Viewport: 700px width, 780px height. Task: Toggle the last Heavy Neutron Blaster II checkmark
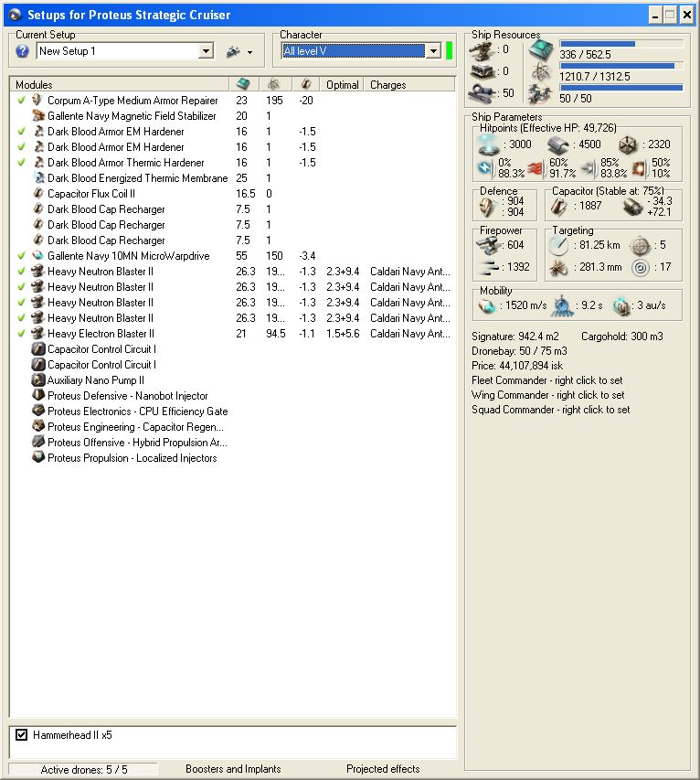coord(21,318)
